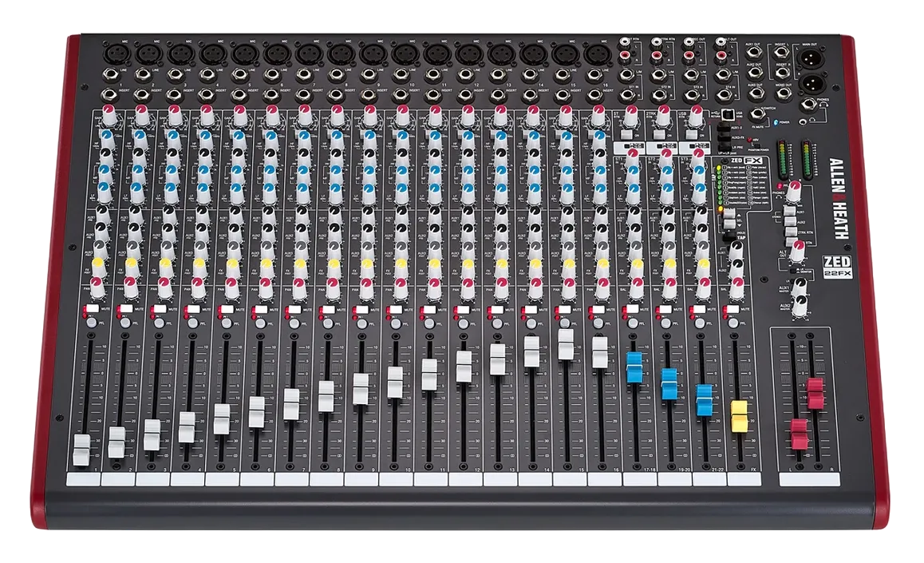Click the first preset in ZED FX list
The height and width of the screenshot is (563, 924).
coord(734,168)
